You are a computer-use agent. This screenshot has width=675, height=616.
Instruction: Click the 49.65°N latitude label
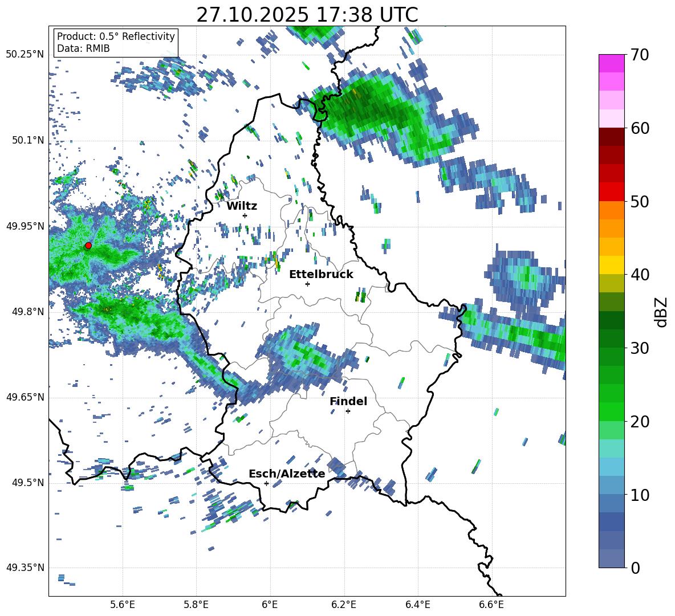pyautogui.click(x=25, y=397)
